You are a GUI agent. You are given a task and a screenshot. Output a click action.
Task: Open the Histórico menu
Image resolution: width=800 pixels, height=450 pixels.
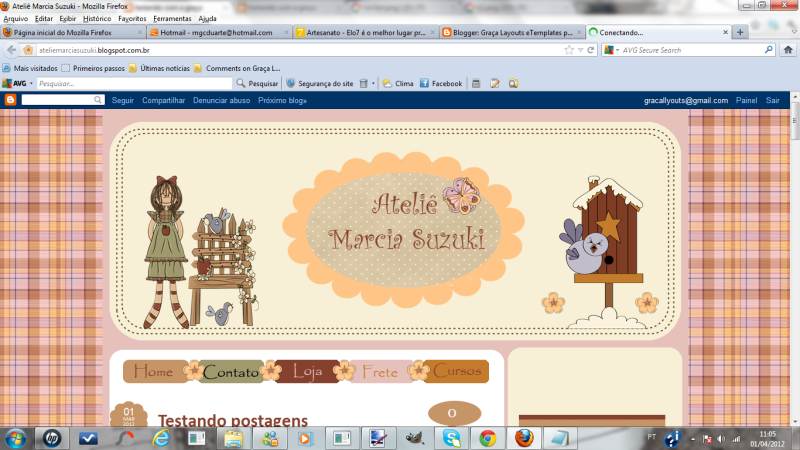click(97, 18)
